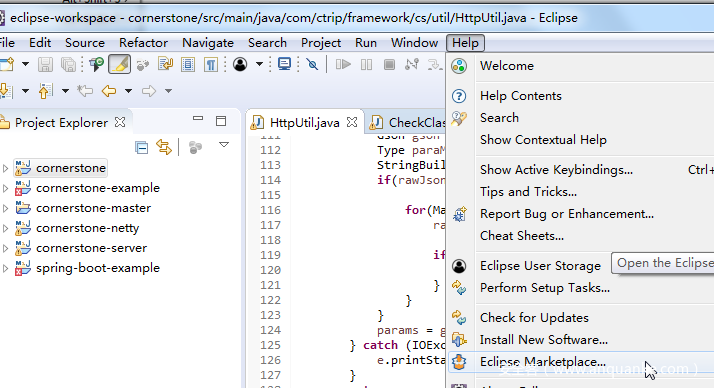Expand the cornerstone project tree node

5,168
